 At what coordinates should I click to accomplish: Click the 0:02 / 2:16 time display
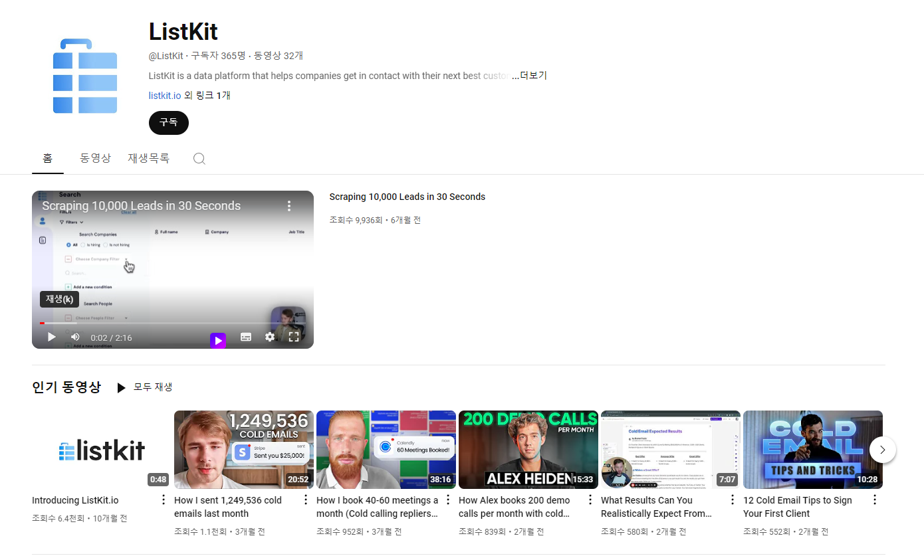[x=111, y=337]
